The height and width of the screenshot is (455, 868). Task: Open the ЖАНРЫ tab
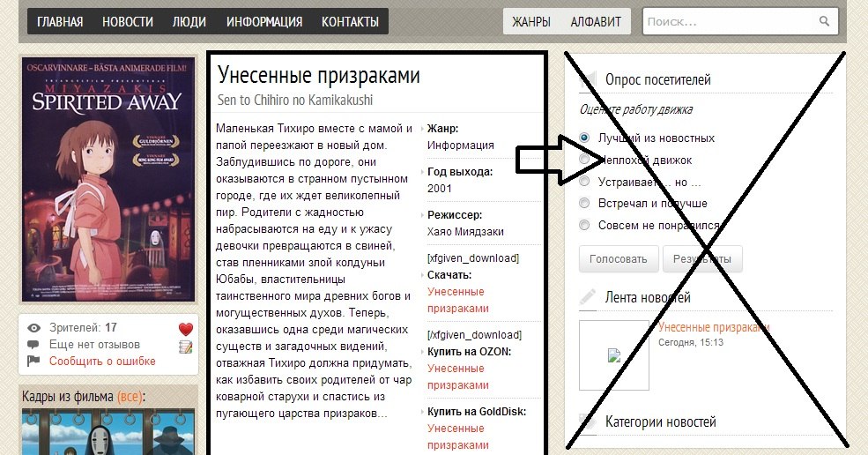[530, 22]
